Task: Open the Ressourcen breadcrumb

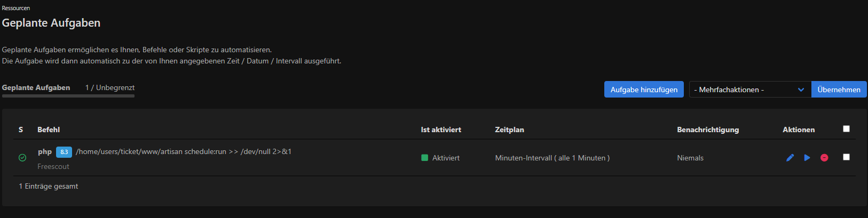Action: [x=16, y=8]
